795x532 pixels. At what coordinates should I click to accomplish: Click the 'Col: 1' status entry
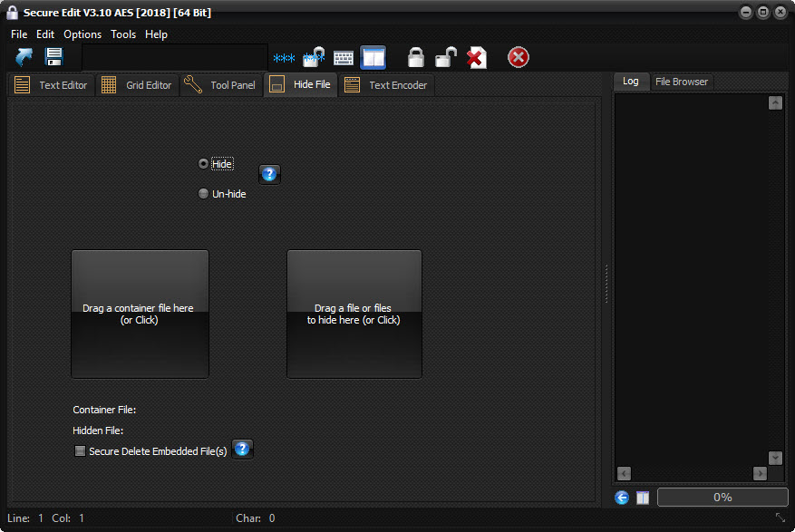coord(68,518)
